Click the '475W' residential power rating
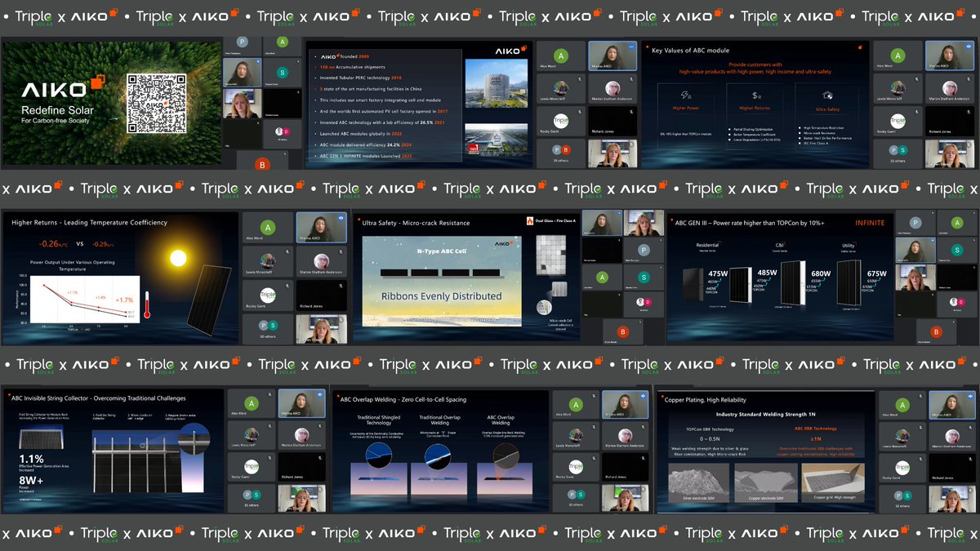 [718, 273]
